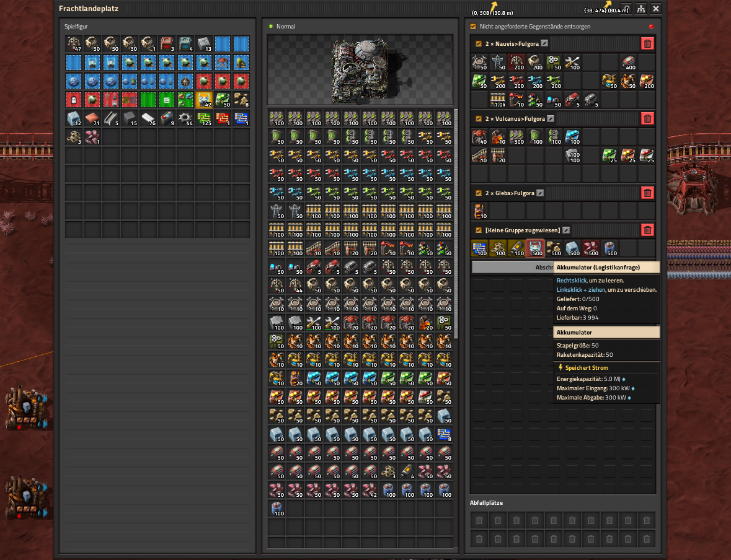Image resolution: width=731 pixels, height=560 pixels.
Task: Click the Frachtlandeplatz preview image
Action: (x=360, y=70)
